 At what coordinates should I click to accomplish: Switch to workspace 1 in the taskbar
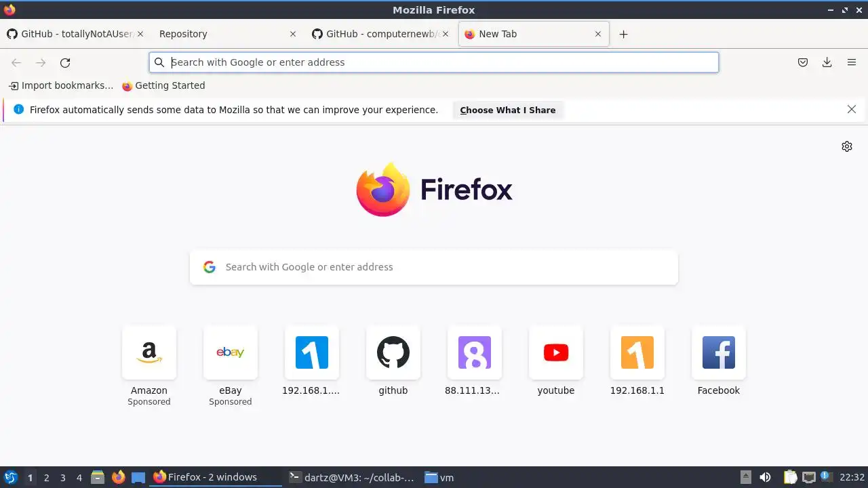30,478
